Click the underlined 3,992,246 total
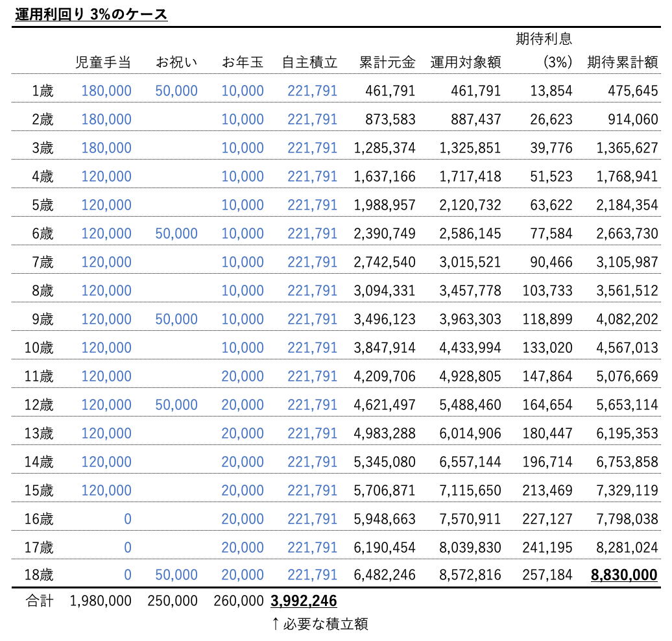 coord(302,601)
